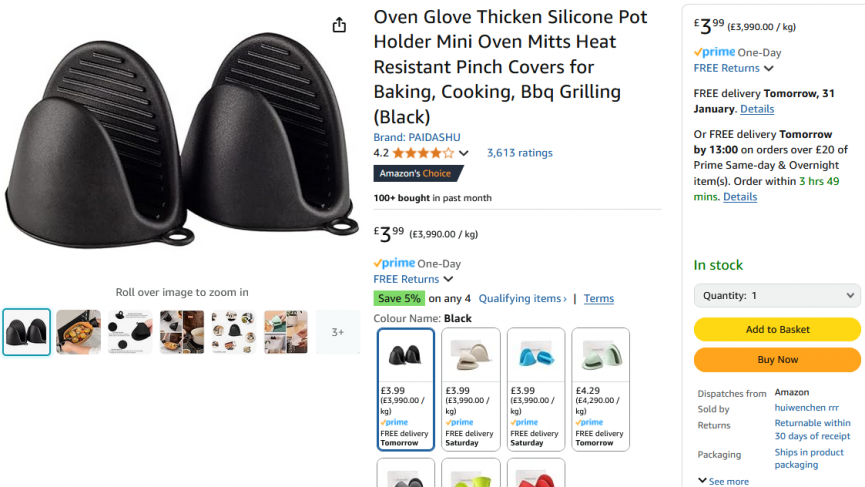View the thumbnail showing mitt holding a dish
Viewport: 865px width, 487px height.
click(78, 332)
